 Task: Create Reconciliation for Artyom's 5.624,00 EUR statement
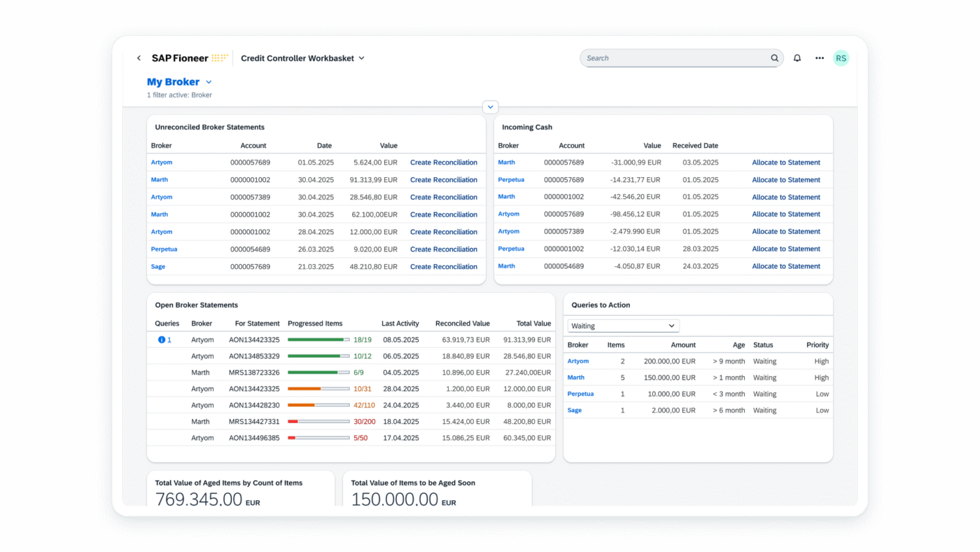tap(444, 162)
